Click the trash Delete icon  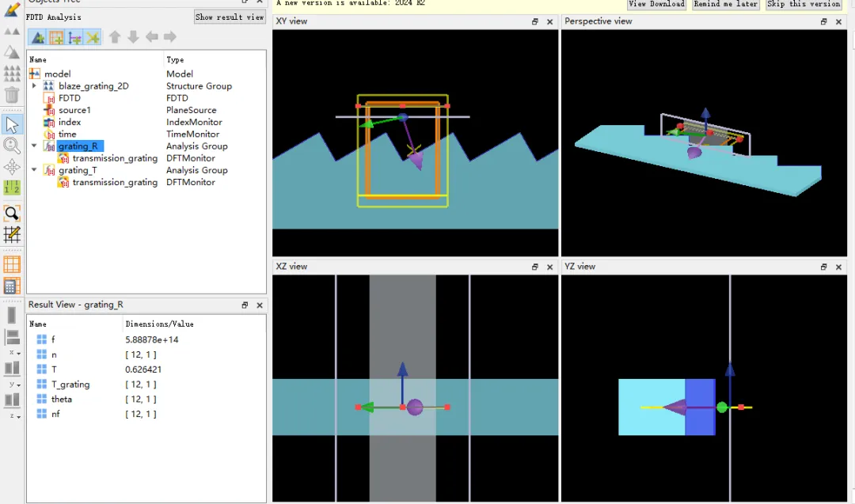12,95
